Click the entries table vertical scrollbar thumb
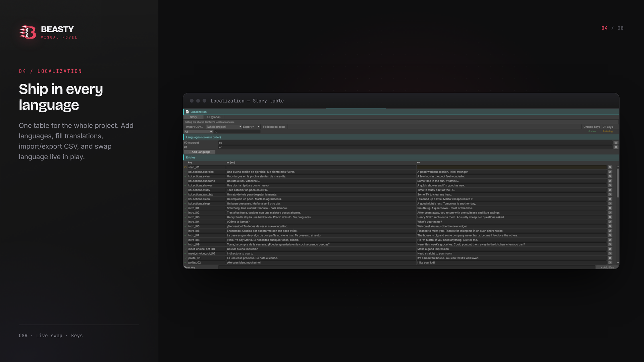The image size is (644, 362). pyautogui.click(x=618, y=183)
